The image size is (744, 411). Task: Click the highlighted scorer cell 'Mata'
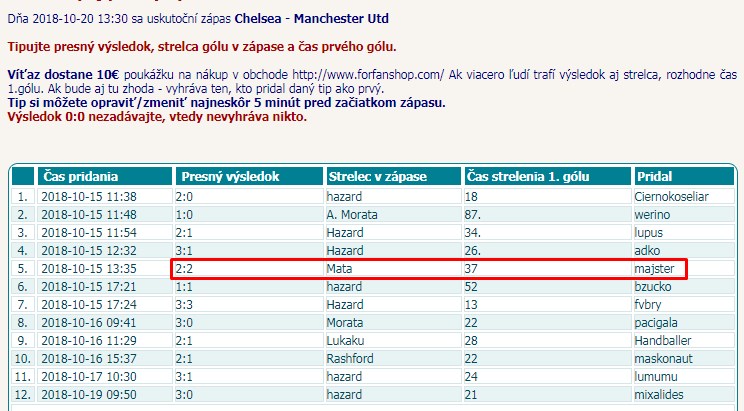click(x=341, y=269)
